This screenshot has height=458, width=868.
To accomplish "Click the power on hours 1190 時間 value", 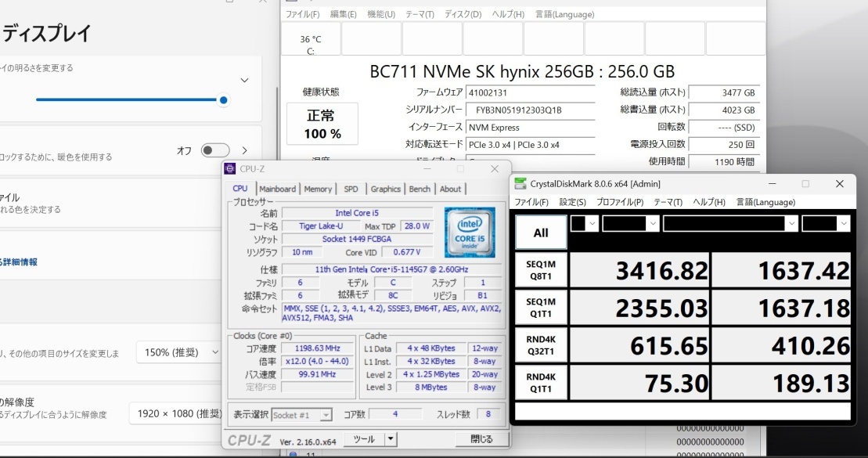I will tap(724, 162).
